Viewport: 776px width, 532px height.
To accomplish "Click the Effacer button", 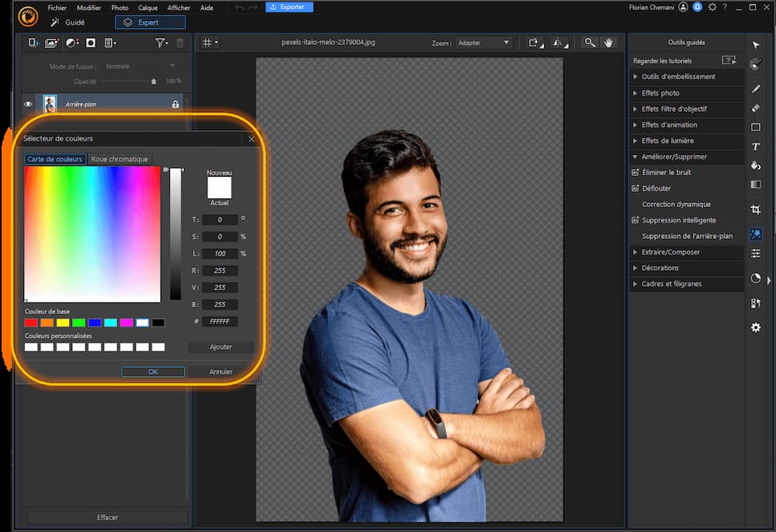I will pyautogui.click(x=107, y=517).
